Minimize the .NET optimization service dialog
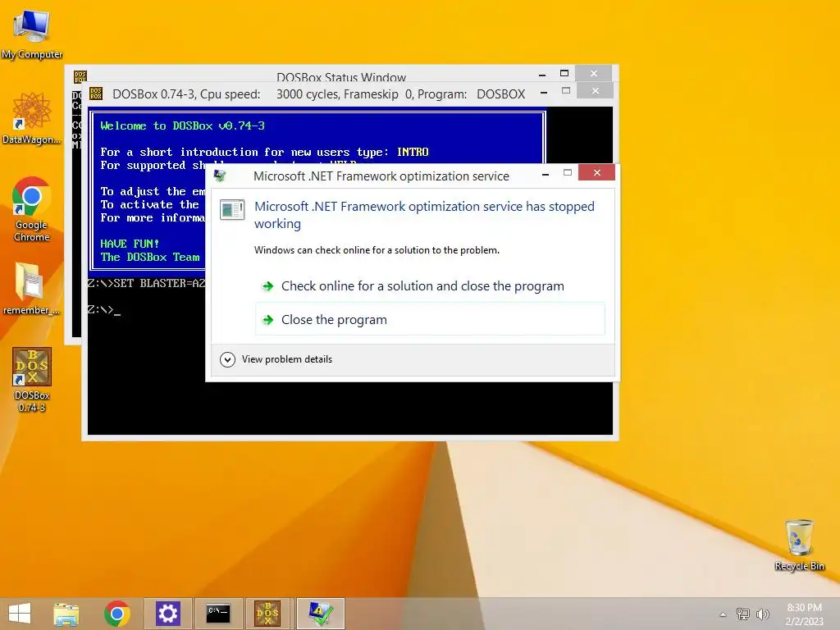 (546, 174)
